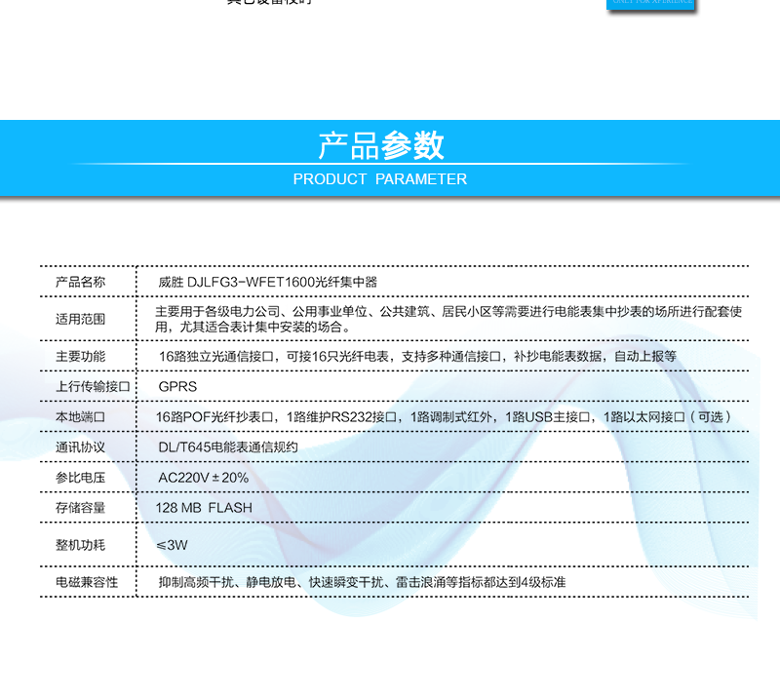This screenshot has height=700, width=780.
Task: Click the 128 MB FLASH value
Action: [x=204, y=508]
